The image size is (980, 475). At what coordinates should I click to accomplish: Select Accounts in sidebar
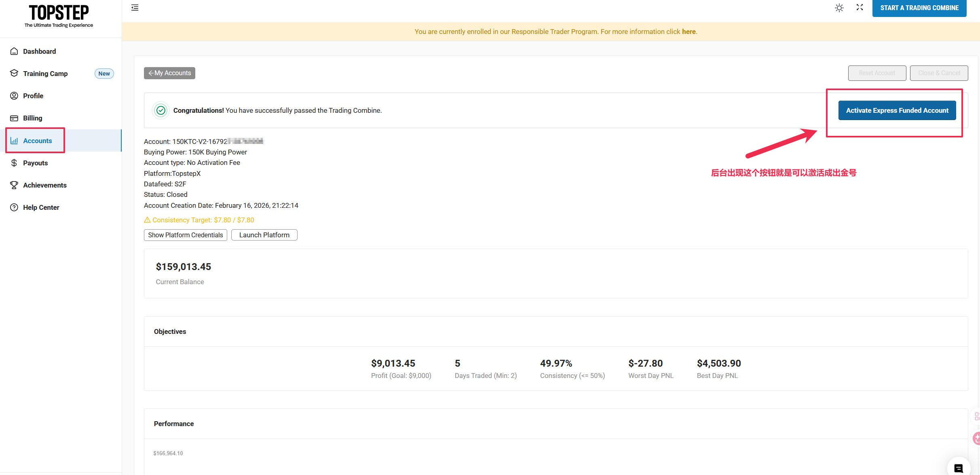click(61, 141)
